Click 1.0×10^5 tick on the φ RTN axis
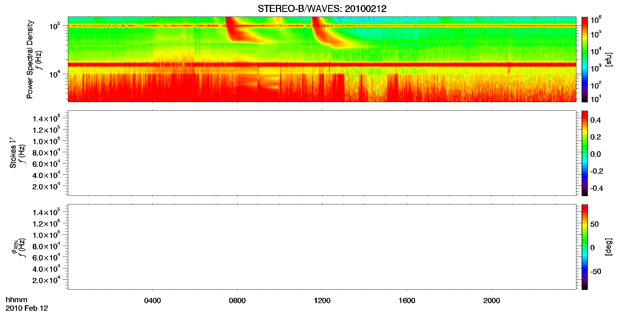This screenshot has height=332, width=644. coord(46,235)
